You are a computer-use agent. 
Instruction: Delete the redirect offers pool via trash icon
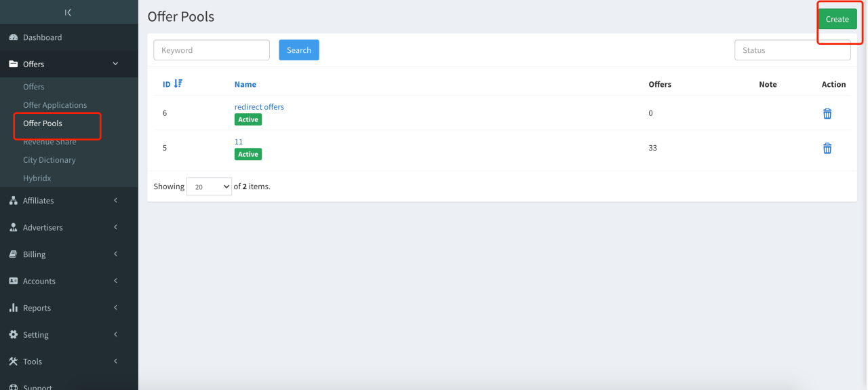tap(827, 114)
